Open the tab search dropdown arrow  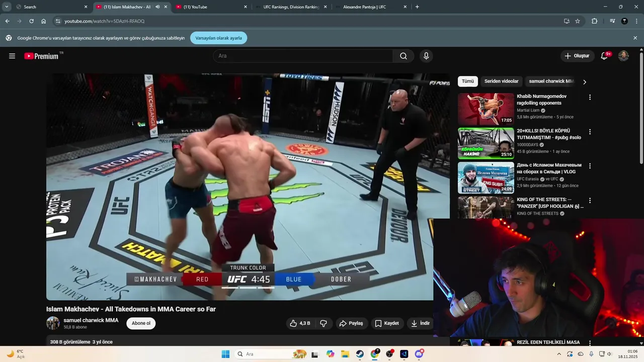(7, 7)
